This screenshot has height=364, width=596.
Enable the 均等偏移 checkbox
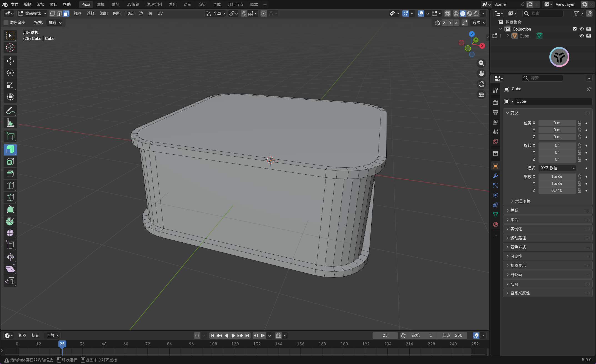[6, 22]
